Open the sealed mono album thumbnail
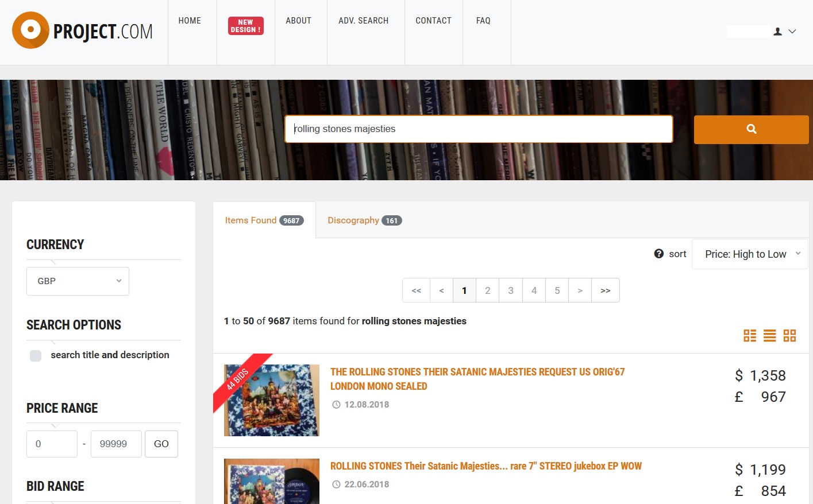813x504 pixels. [272, 400]
